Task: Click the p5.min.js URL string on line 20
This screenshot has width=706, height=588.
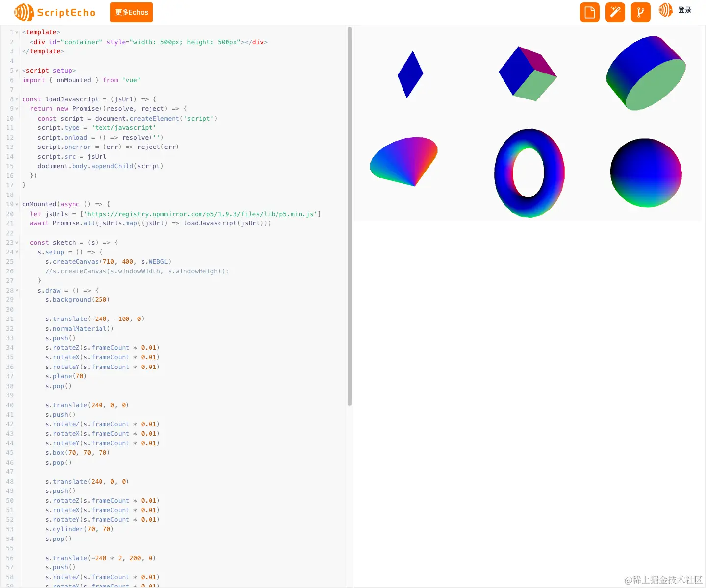Action: [x=201, y=214]
